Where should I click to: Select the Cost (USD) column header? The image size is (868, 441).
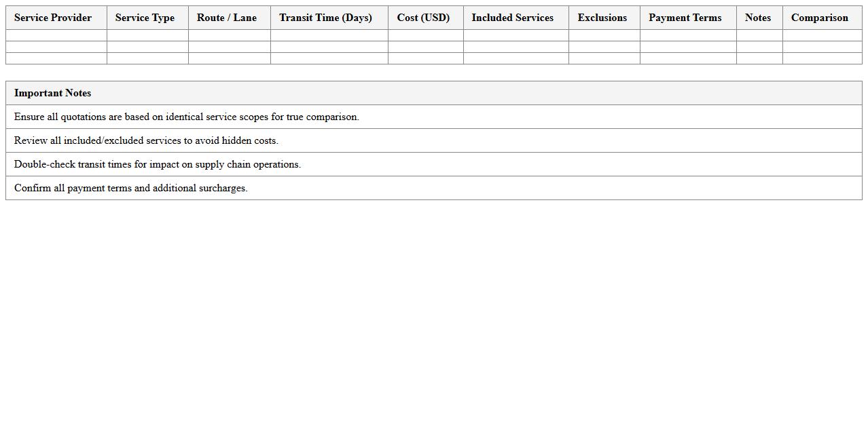click(423, 18)
